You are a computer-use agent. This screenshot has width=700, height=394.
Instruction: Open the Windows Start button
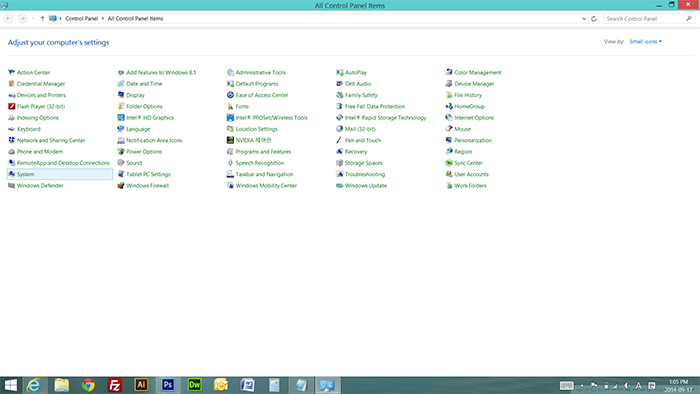tap(10, 385)
